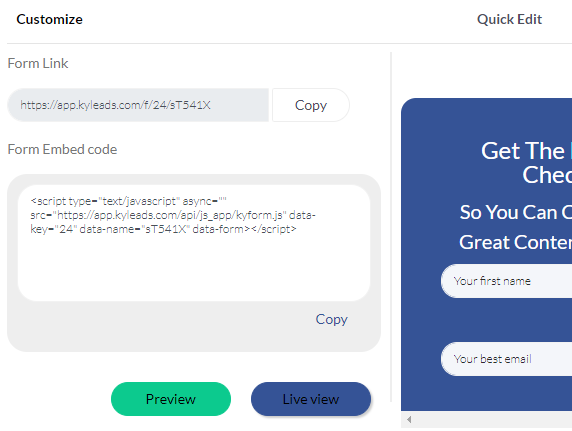Image resolution: width=572 pixels, height=431 pixels.
Task: Select the 'Form Embed code' label
Action: 62,149
